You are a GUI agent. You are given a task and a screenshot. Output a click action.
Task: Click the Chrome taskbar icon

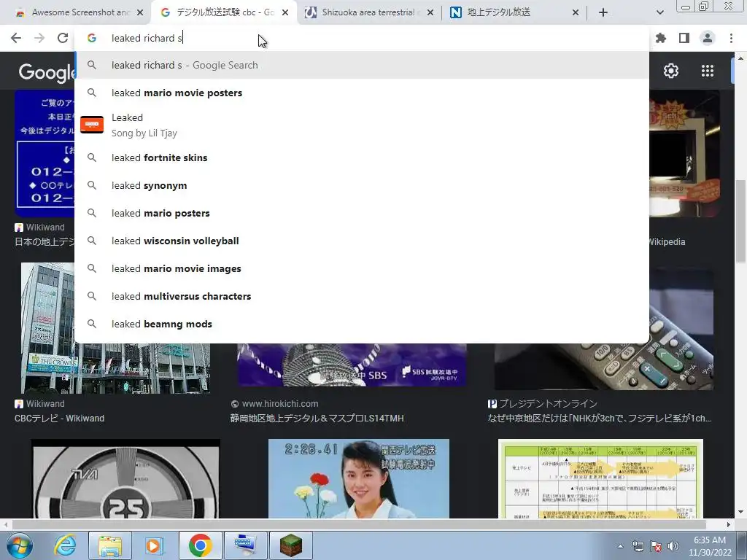[200, 545]
